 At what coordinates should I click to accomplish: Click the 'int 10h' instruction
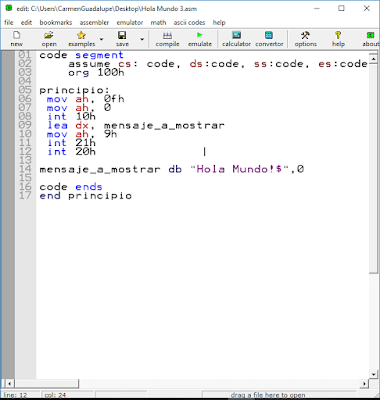point(71,116)
